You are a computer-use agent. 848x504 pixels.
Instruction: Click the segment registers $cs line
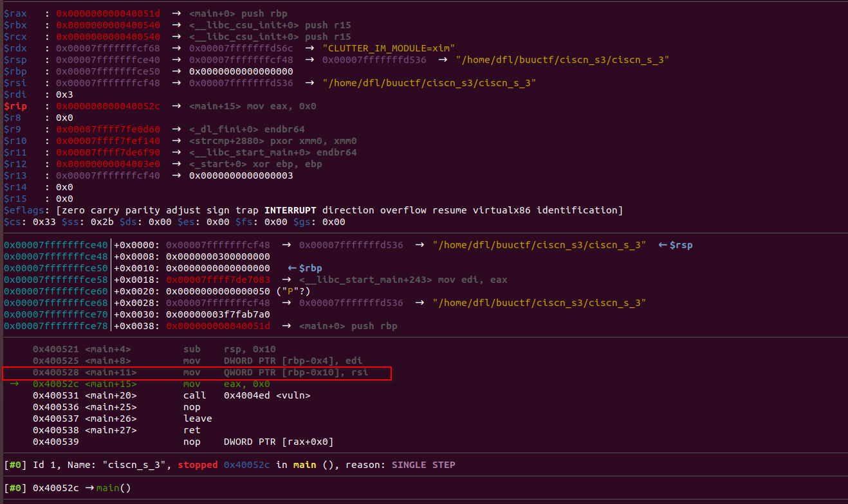[x=174, y=222]
